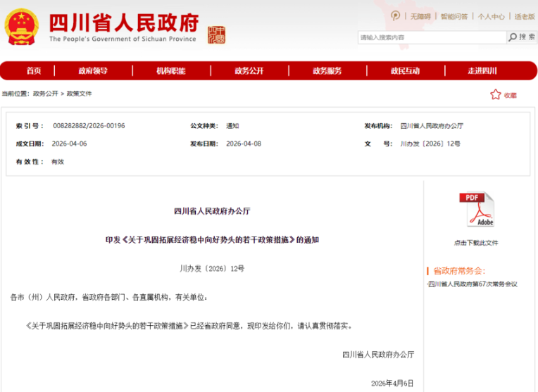Click the site title 四川省人民政府

coord(124,23)
